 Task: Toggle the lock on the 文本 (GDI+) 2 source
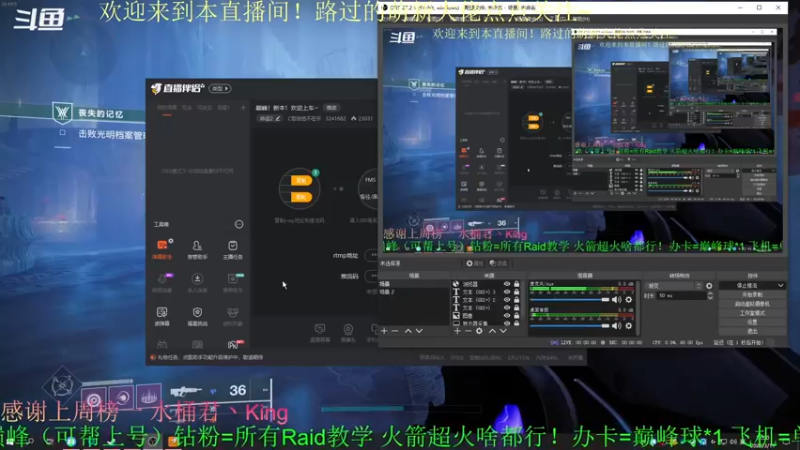tap(516, 300)
